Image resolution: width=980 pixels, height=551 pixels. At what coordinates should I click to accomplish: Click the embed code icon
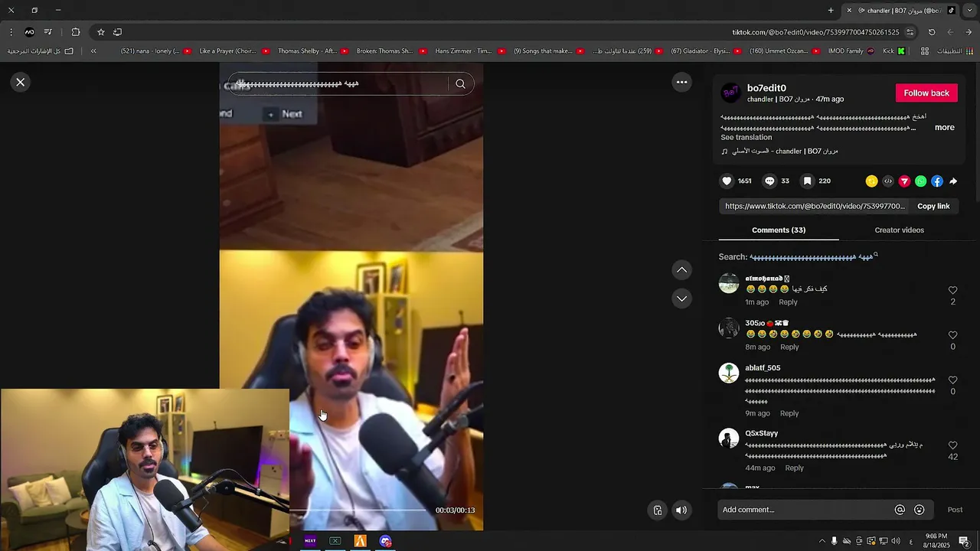pos(888,181)
